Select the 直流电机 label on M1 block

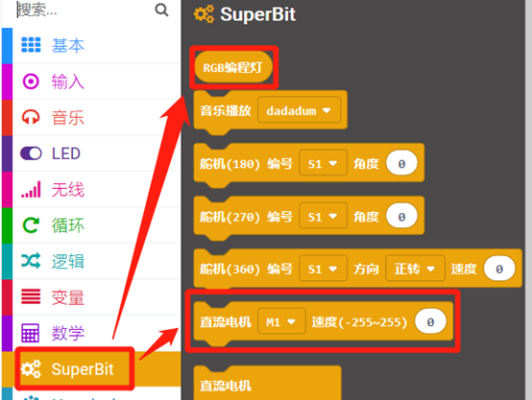click(226, 322)
